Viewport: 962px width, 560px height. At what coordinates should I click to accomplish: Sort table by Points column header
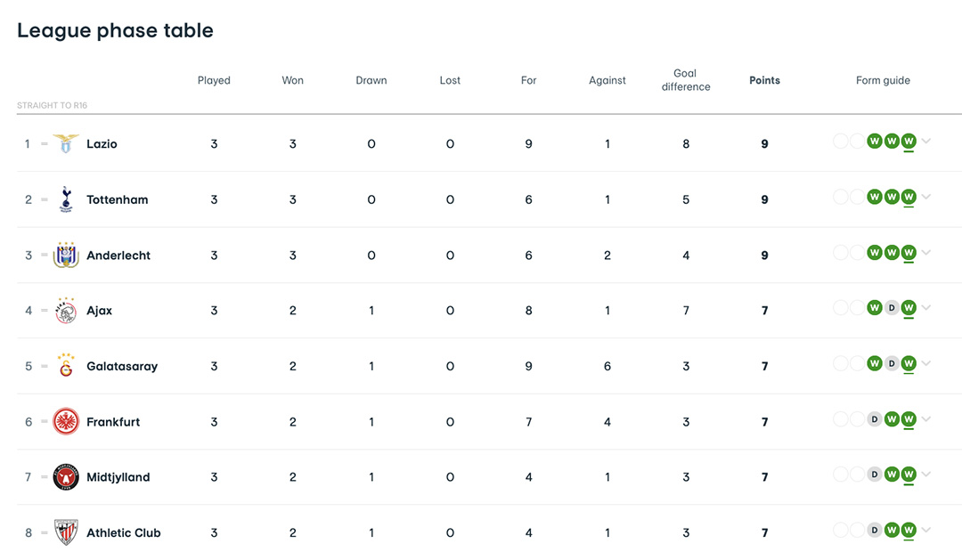click(764, 80)
